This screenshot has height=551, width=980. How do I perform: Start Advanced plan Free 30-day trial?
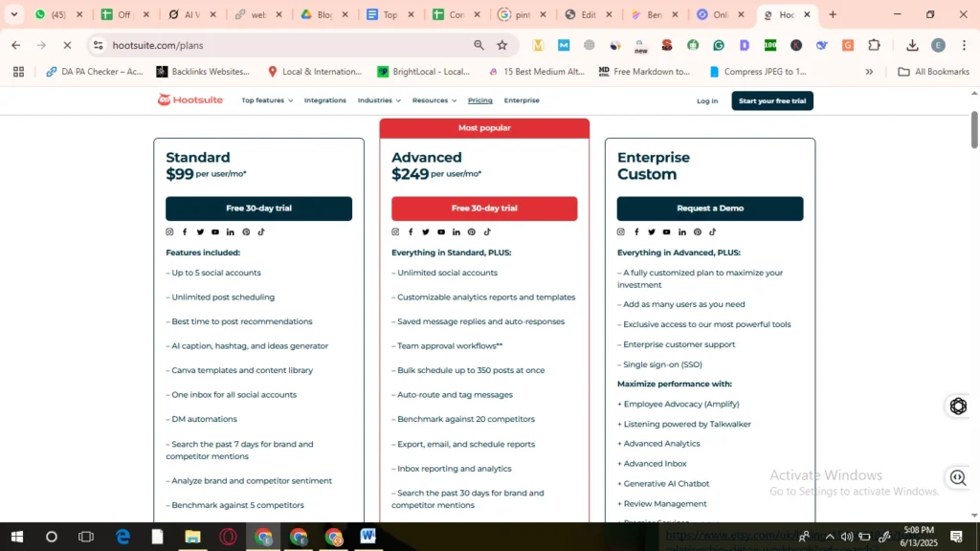click(484, 209)
